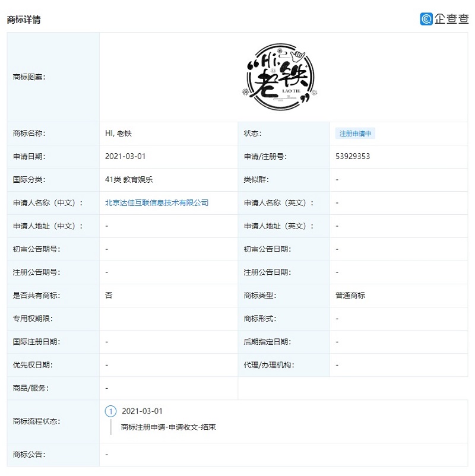Click the 优先权日期 label
Image resolution: width=475 pixels, height=476 pixels.
(x=33, y=365)
